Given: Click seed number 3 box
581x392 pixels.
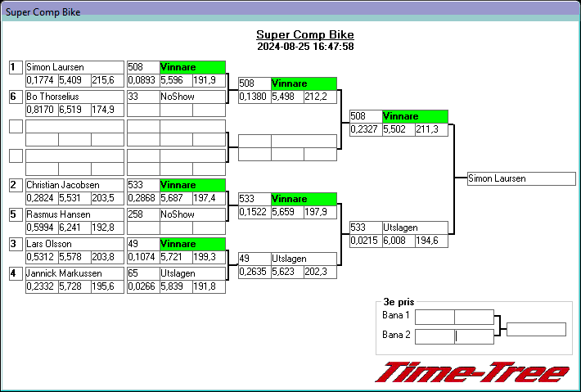Looking at the screenshot, I should [16, 245].
